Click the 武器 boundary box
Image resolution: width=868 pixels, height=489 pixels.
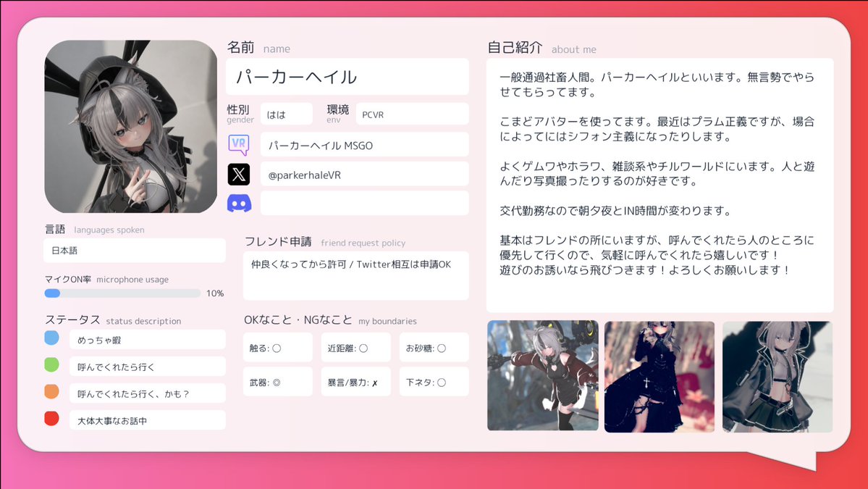tap(277, 382)
